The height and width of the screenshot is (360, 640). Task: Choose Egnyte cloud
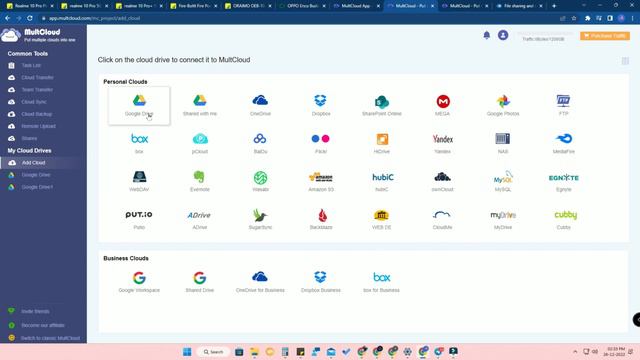(x=564, y=181)
